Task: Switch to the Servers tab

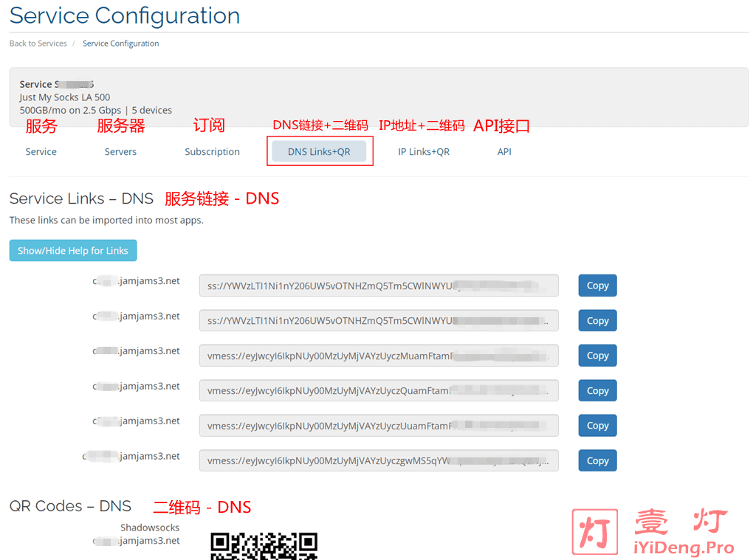Action: point(120,152)
